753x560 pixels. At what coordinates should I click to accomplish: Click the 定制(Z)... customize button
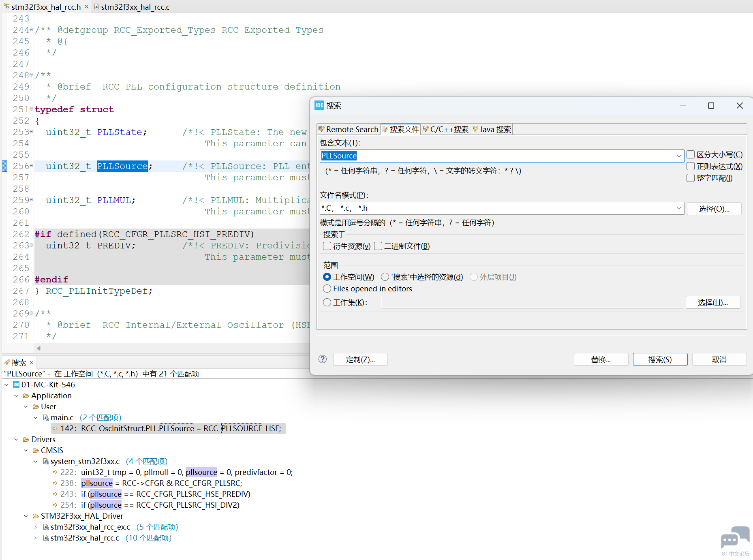click(360, 359)
